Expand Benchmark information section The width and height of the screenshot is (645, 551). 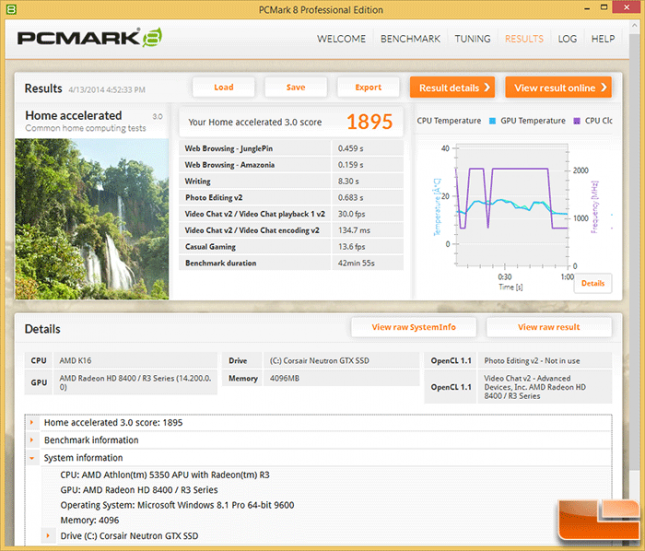click(x=32, y=440)
